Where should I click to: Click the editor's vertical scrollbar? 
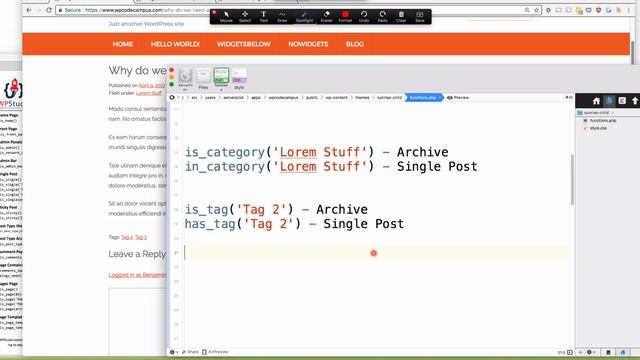point(572,180)
